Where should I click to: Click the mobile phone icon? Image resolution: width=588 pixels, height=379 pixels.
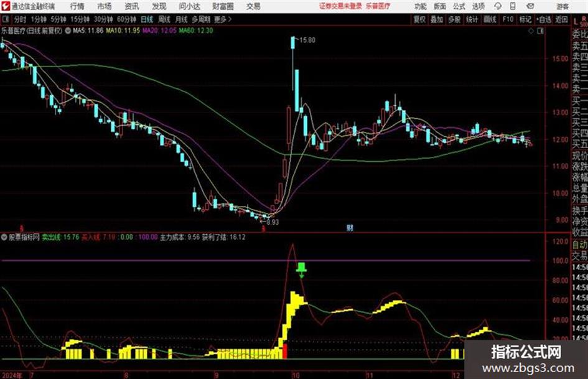(x=513, y=6)
